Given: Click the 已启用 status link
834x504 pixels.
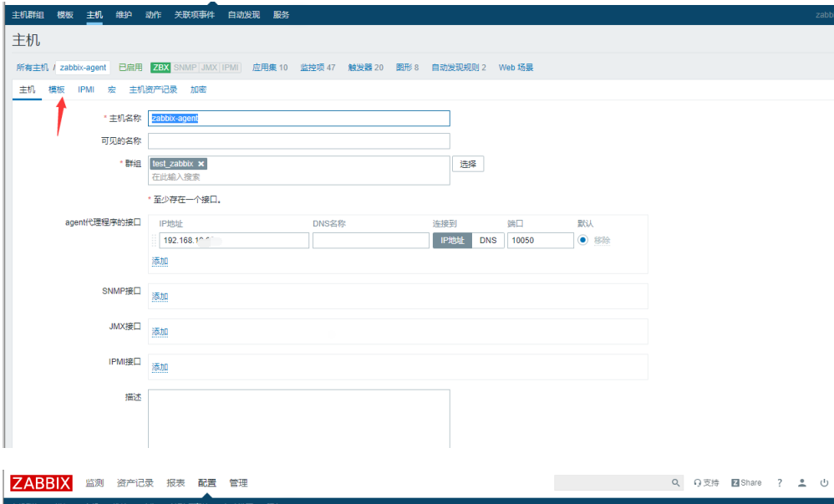Looking at the screenshot, I should coord(130,68).
